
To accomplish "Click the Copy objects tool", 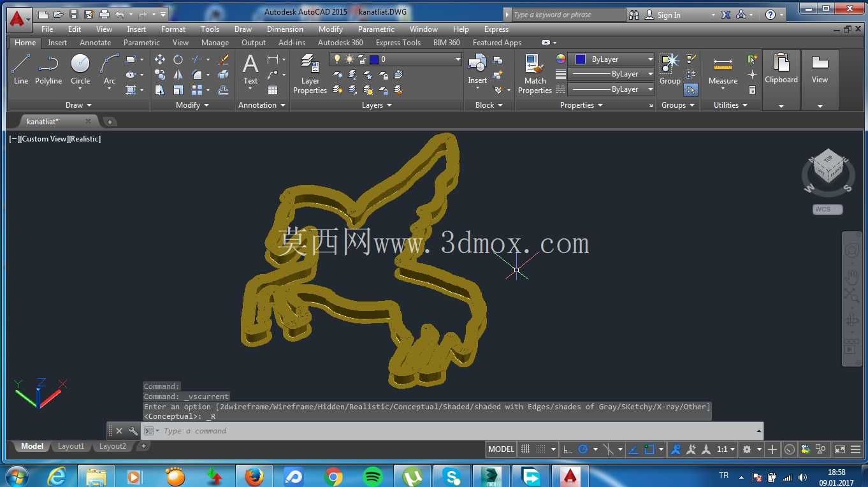I will 160,75.
